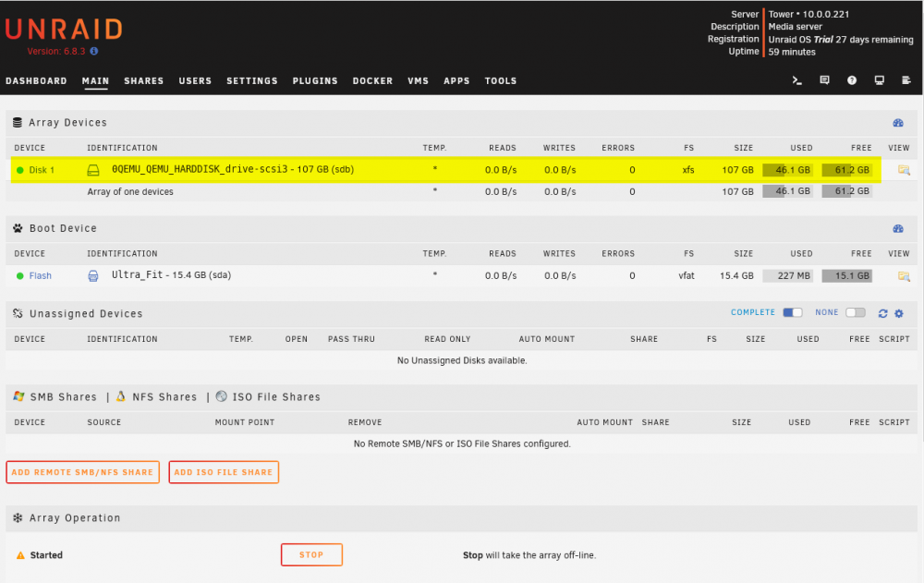Click the SMB Shares windows icon

pyautogui.click(x=18, y=396)
